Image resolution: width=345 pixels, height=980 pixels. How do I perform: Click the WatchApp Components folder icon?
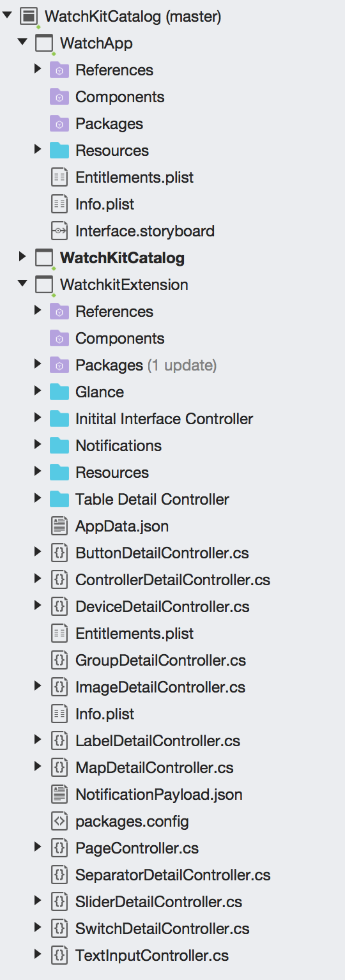point(59,97)
